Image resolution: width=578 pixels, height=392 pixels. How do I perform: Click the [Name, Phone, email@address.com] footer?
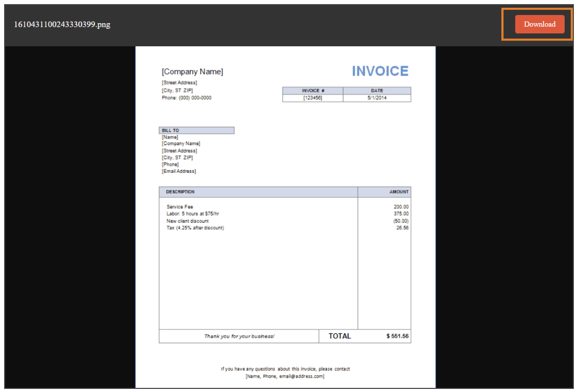coord(285,377)
